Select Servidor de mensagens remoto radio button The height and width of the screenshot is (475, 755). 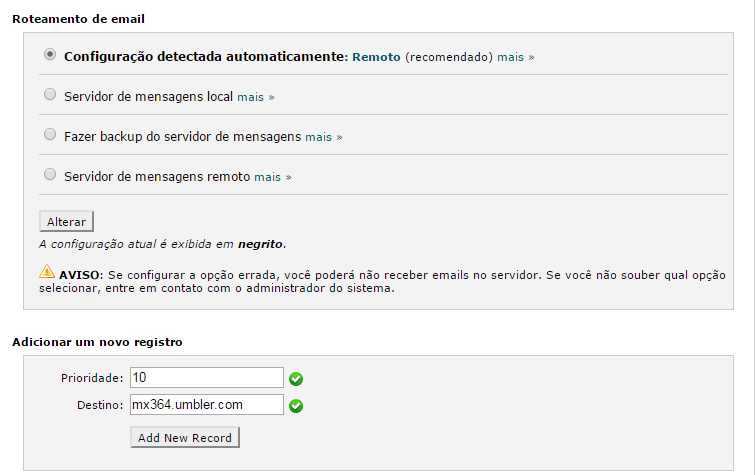coord(50,174)
